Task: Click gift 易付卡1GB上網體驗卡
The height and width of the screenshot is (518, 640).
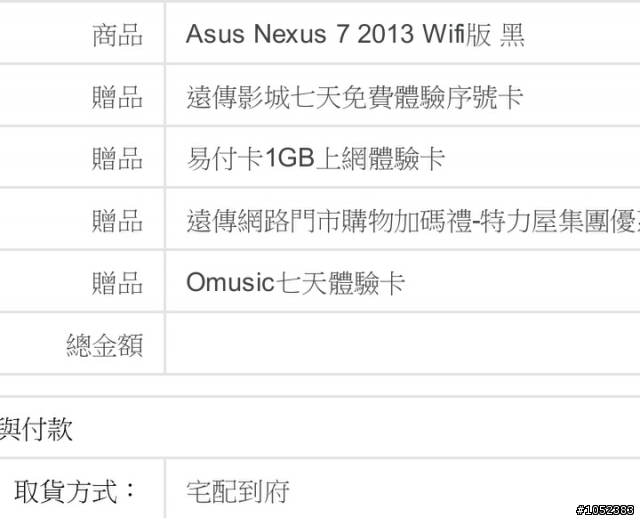Action: 315,158
